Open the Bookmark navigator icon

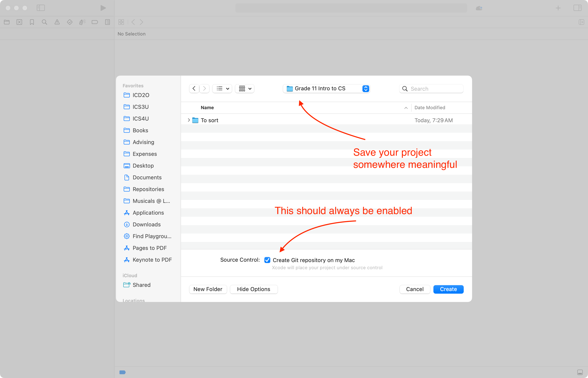tap(32, 22)
